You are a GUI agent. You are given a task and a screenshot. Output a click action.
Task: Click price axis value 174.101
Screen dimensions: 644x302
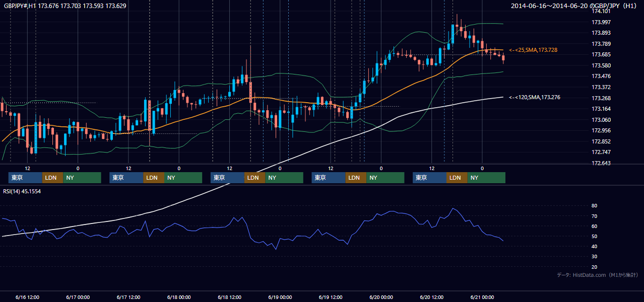tap(601, 11)
